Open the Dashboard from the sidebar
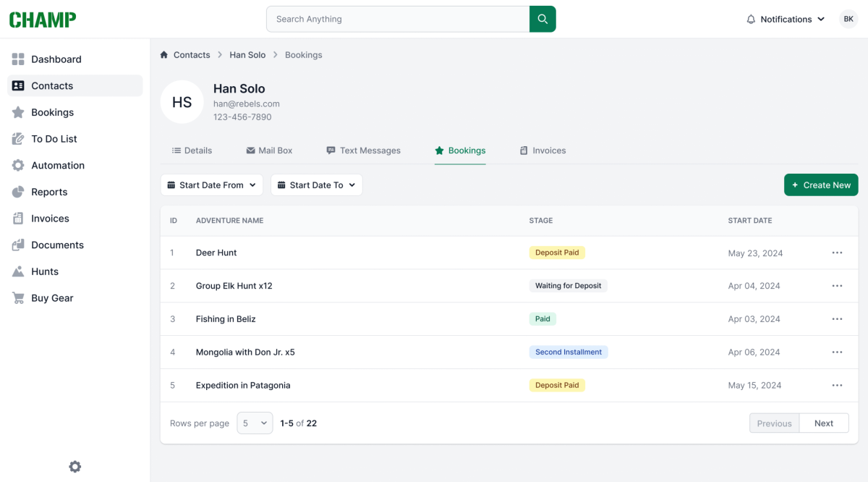 tap(56, 59)
